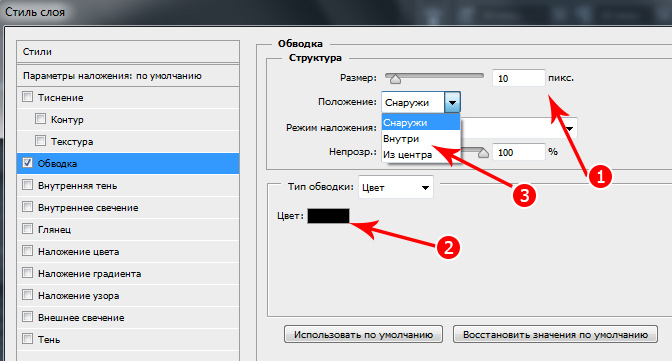Open the Положение dropdown arrow

pos(452,102)
